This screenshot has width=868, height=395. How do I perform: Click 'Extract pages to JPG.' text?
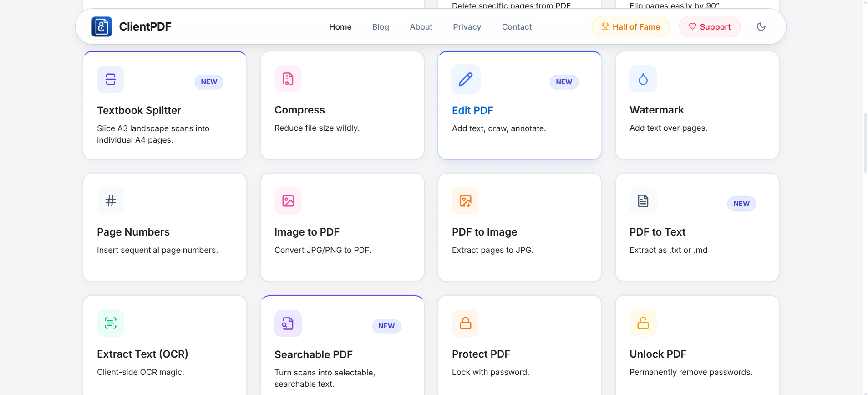pyautogui.click(x=492, y=250)
